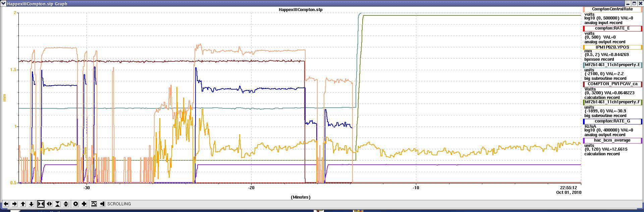644x212 pixels.
Task: Close the HappexIIICompton.stp Graph window
Action: (x=640, y=3)
